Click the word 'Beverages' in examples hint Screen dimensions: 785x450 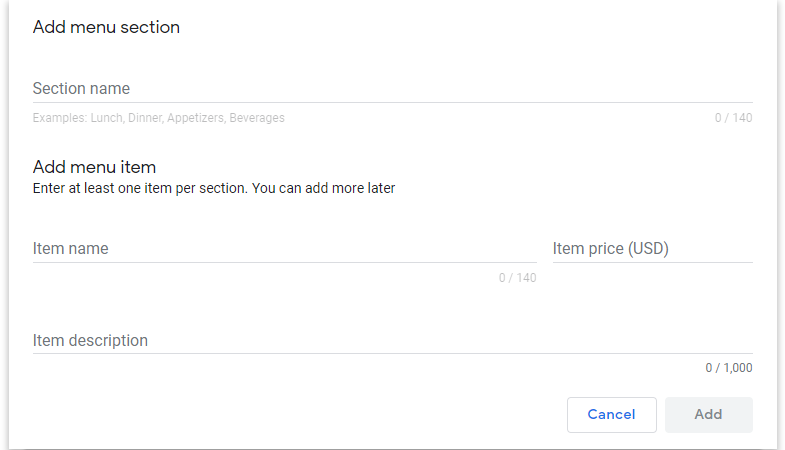coord(257,118)
